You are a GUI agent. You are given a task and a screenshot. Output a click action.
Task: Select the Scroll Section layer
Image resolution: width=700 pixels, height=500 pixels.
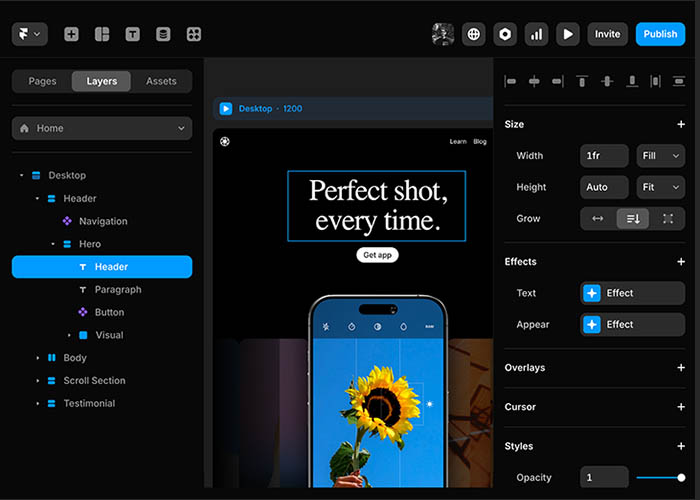[94, 381]
